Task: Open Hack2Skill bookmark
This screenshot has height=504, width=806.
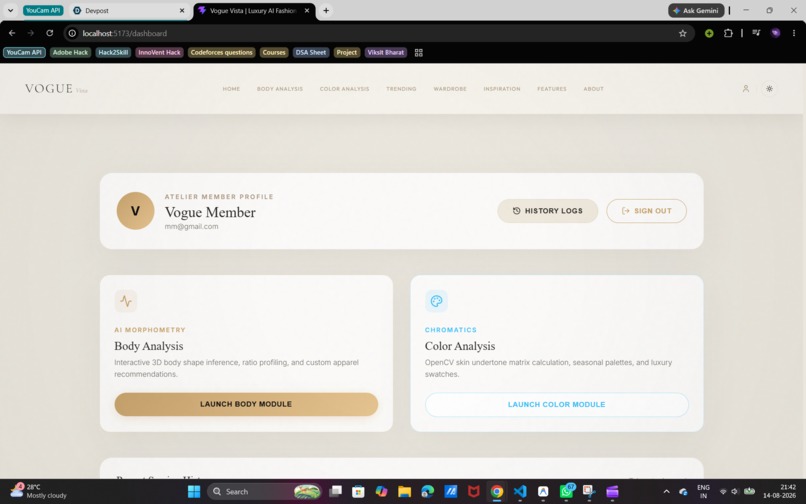Action: [x=113, y=52]
